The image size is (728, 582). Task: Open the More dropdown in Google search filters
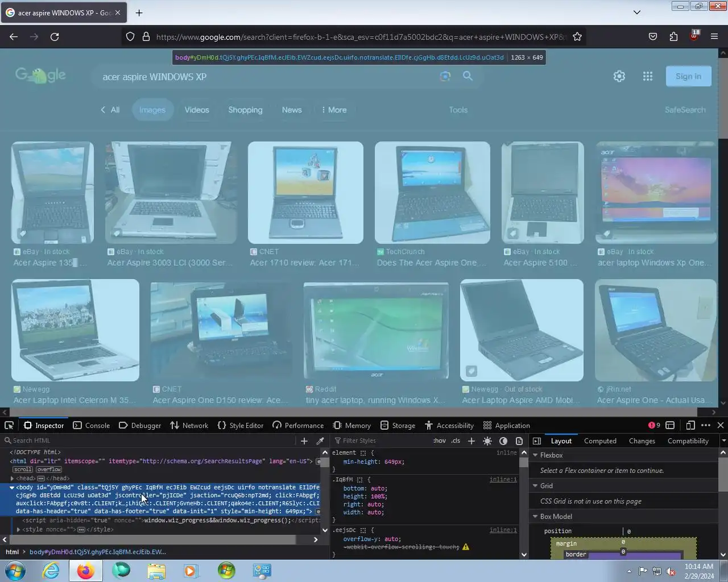point(334,110)
